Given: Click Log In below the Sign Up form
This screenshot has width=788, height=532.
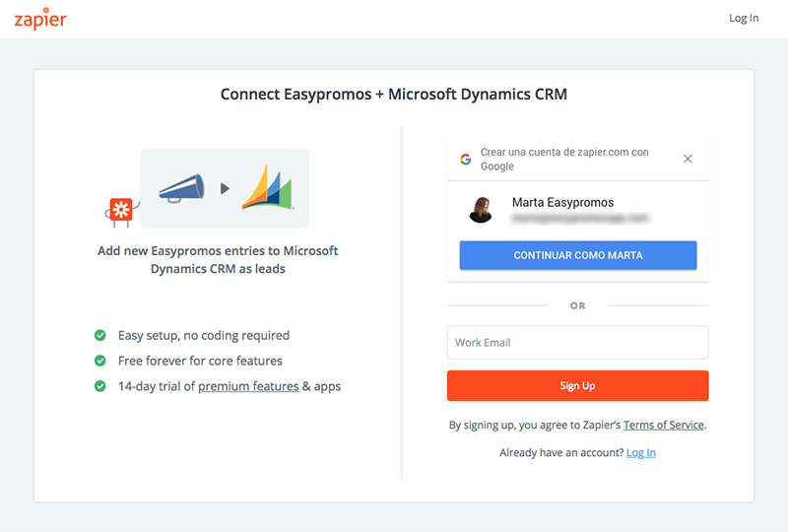Looking at the screenshot, I should (641, 452).
